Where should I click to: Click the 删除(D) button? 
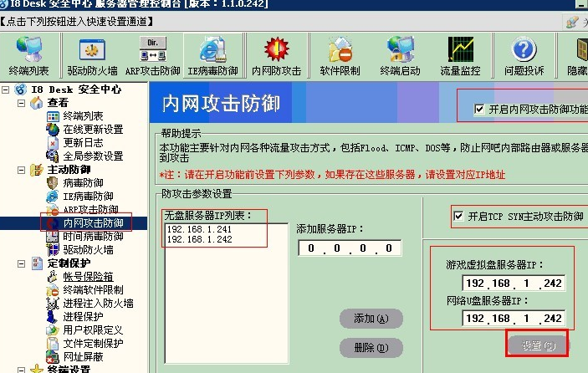click(x=371, y=348)
